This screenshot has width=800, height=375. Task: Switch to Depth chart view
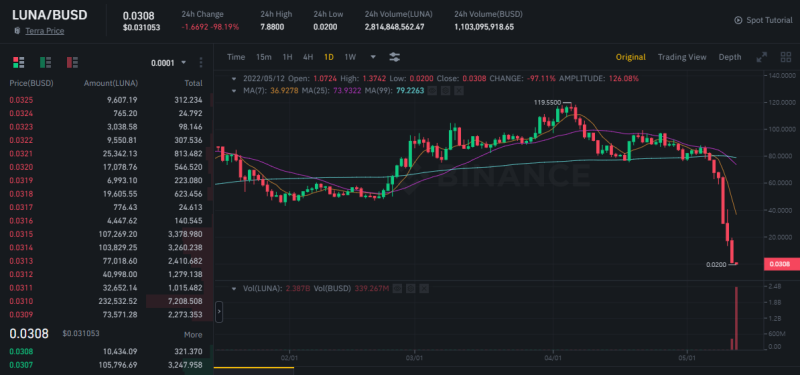click(730, 57)
